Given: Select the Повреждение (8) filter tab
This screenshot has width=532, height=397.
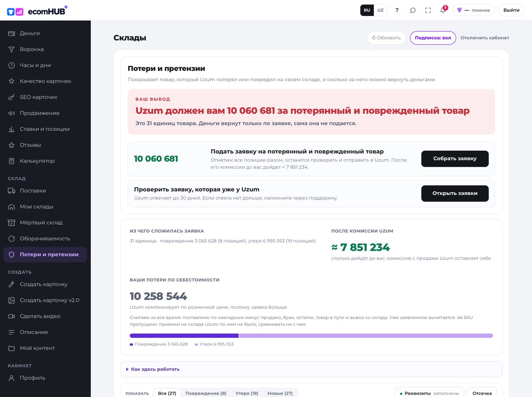Looking at the screenshot, I should tap(206, 393).
